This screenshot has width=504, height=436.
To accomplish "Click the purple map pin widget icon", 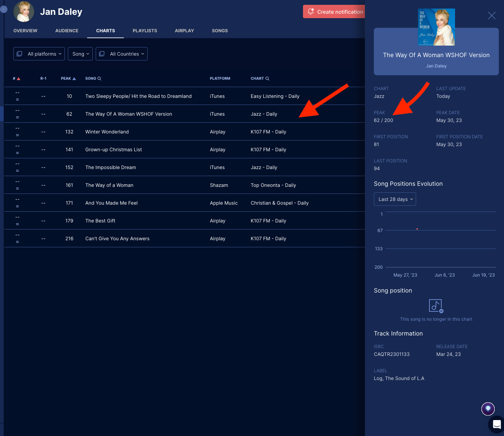I will point(488,409).
